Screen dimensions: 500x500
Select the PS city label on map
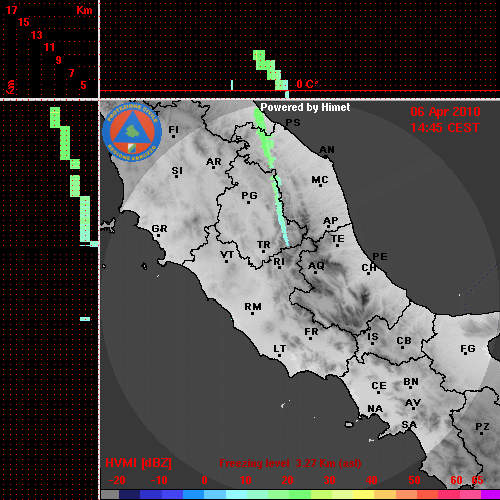(293, 123)
